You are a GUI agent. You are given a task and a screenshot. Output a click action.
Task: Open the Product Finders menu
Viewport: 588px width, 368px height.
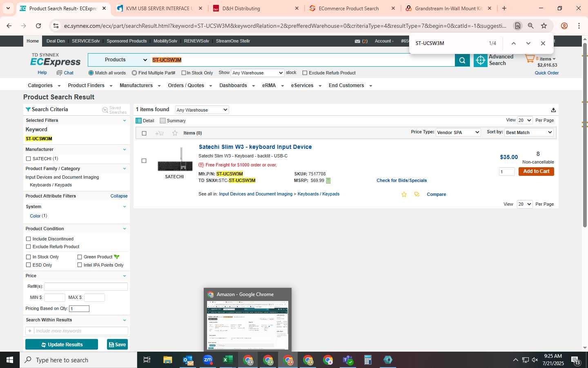pyautogui.click(x=90, y=85)
